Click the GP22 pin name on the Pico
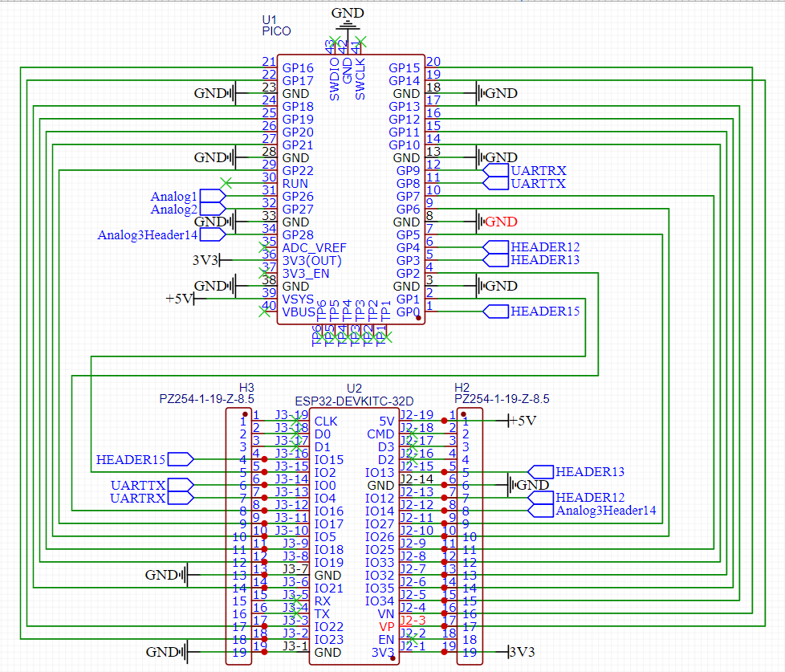 click(298, 171)
